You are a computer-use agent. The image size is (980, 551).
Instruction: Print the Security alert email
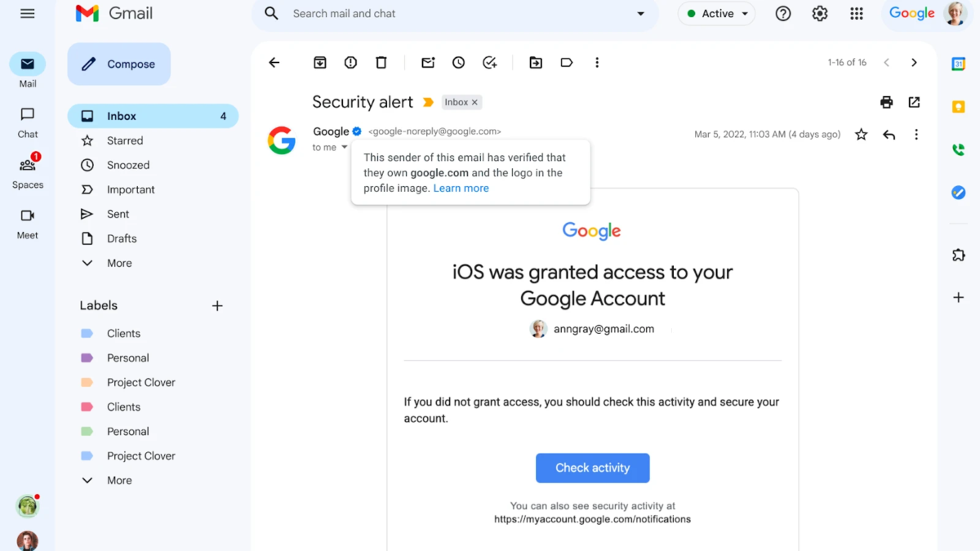tap(886, 102)
